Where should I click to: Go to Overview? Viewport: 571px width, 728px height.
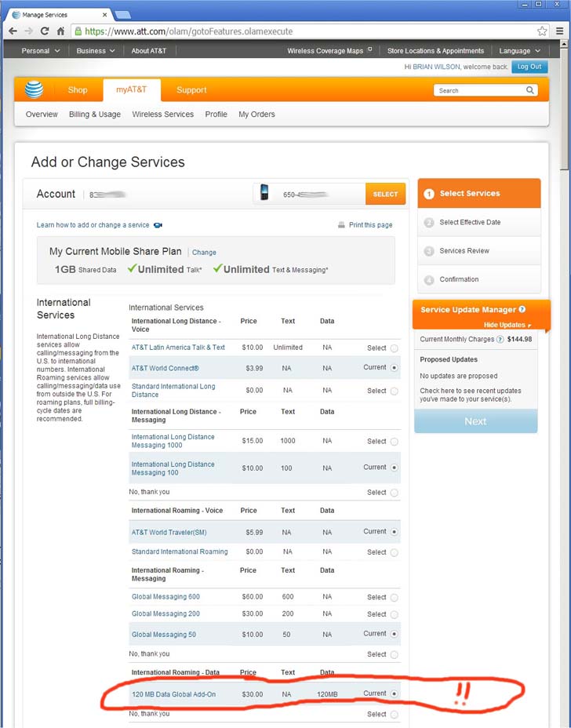(x=42, y=115)
